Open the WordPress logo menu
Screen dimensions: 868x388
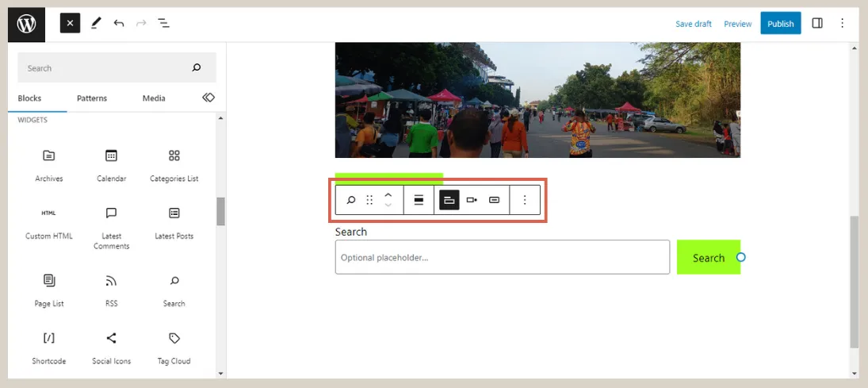pyautogui.click(x=26, y=24)
